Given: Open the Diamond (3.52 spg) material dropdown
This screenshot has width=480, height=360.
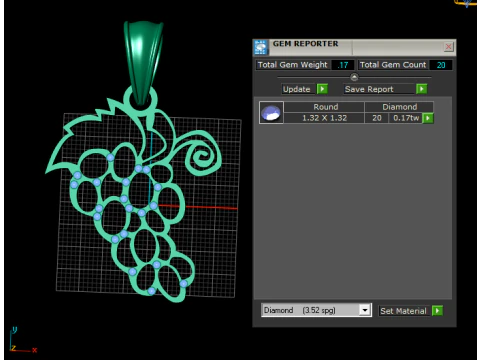Looking at the screenshot, I should [365, 310].
